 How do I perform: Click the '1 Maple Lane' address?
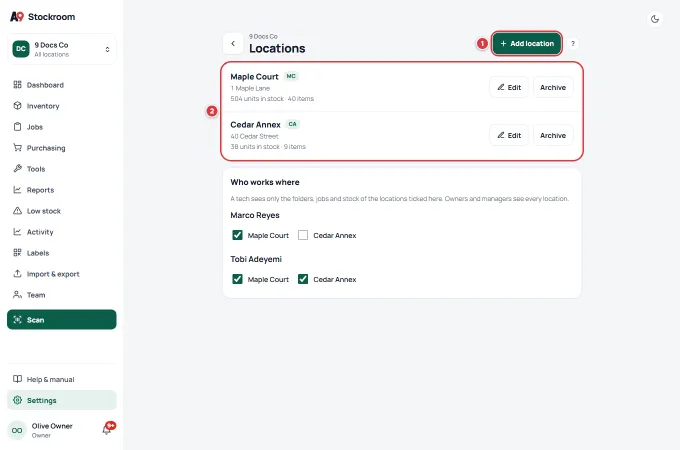250,88
